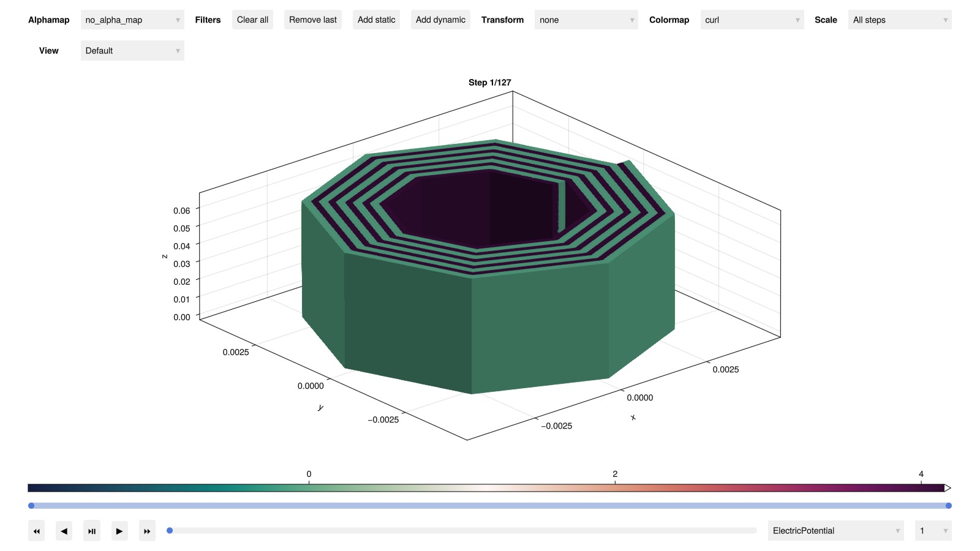This screenshot has height=551, width=980.
Task: Select the ElectricPotential field dropdown
Action: (x=835, y=531)
